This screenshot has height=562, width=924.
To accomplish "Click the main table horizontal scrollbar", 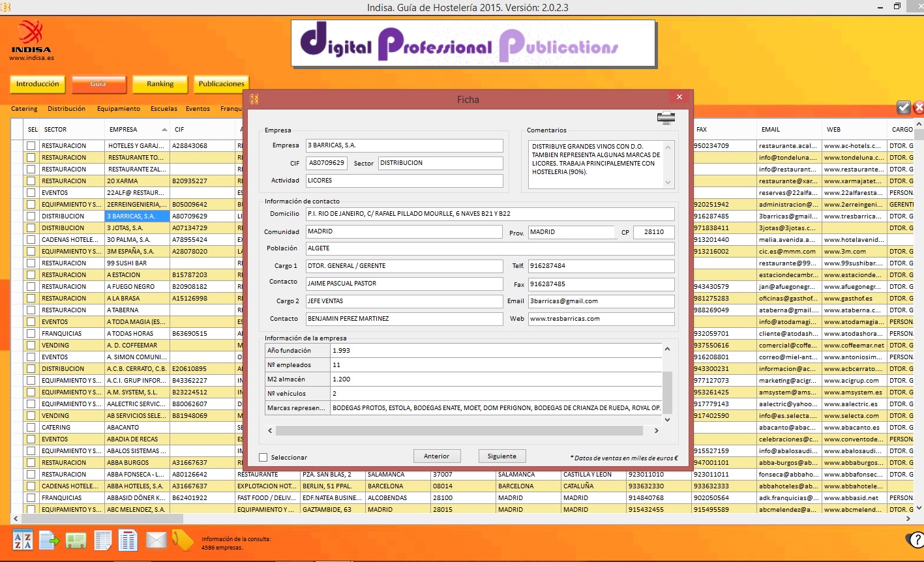I will [x=102, y=518].
